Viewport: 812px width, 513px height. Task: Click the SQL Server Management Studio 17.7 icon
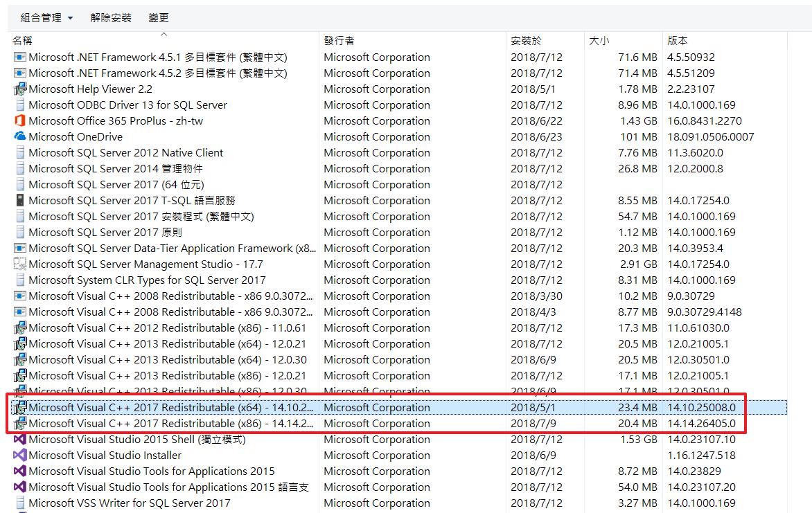click(19, 264)
